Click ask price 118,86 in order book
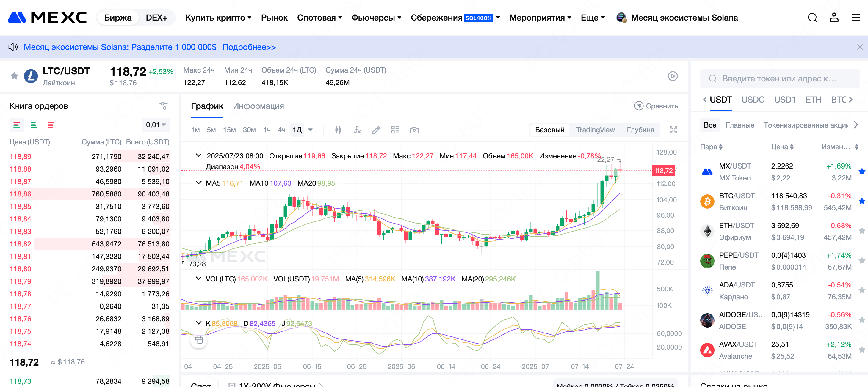The width and height of the screenshot is (868, 387). (20, 194)
